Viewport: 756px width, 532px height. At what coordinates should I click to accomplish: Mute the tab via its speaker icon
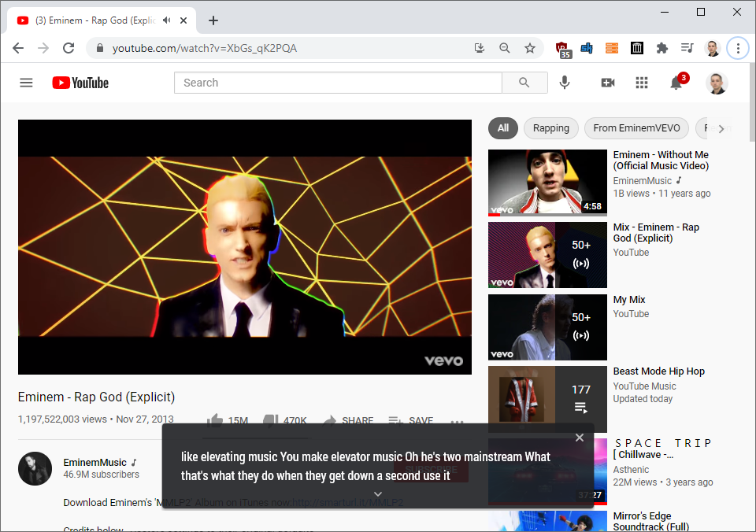click(x=165, y=20)
